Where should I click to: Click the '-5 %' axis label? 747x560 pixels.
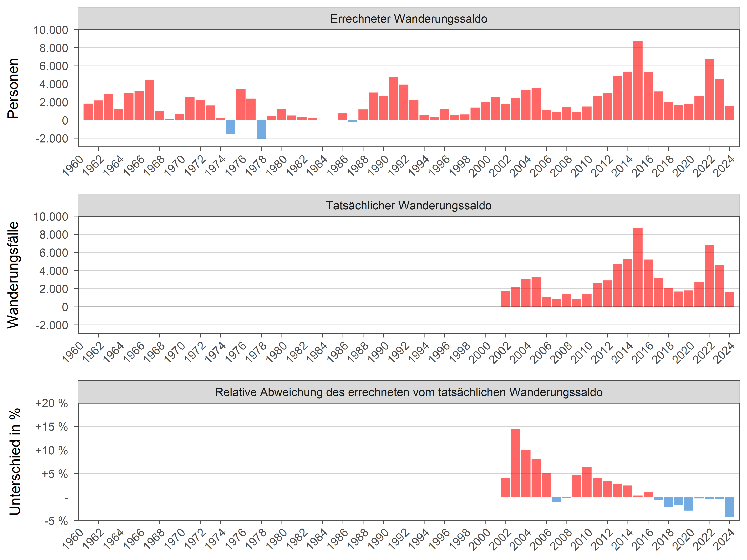coord(56,521)
